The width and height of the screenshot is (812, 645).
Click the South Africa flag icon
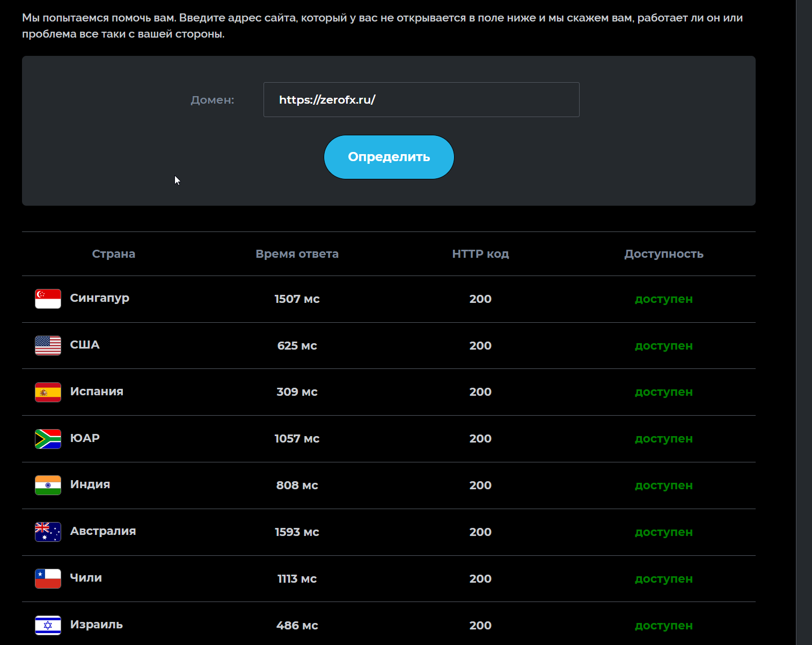tap(48, 439)
